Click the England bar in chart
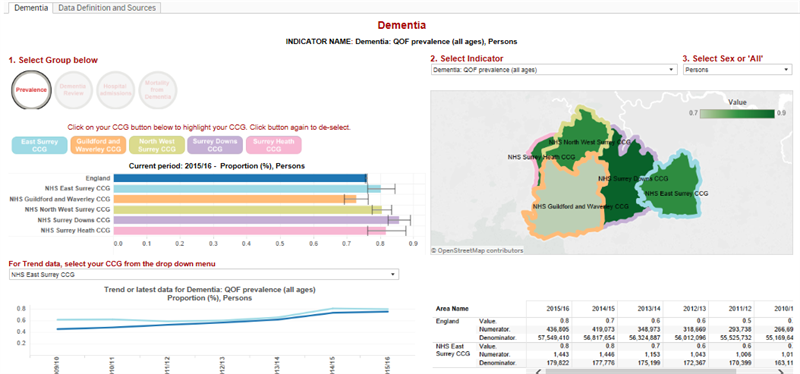 (x=240, y=178)
